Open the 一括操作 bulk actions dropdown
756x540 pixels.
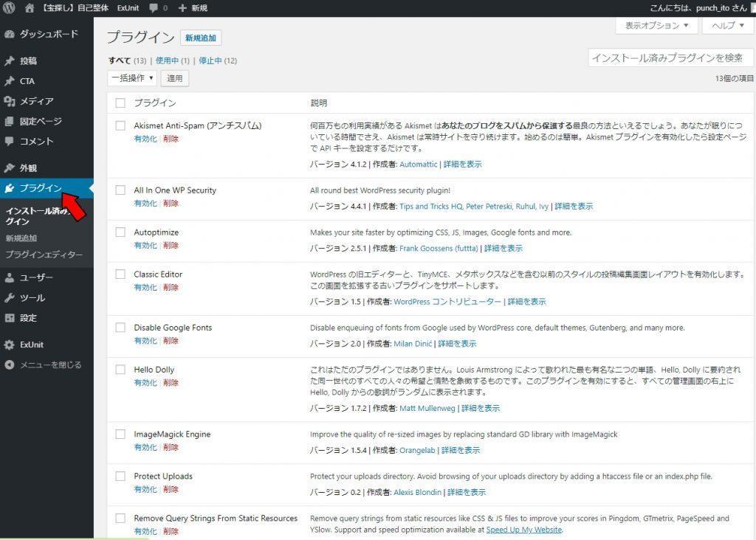pyautogui.click(x=132, y=78)
